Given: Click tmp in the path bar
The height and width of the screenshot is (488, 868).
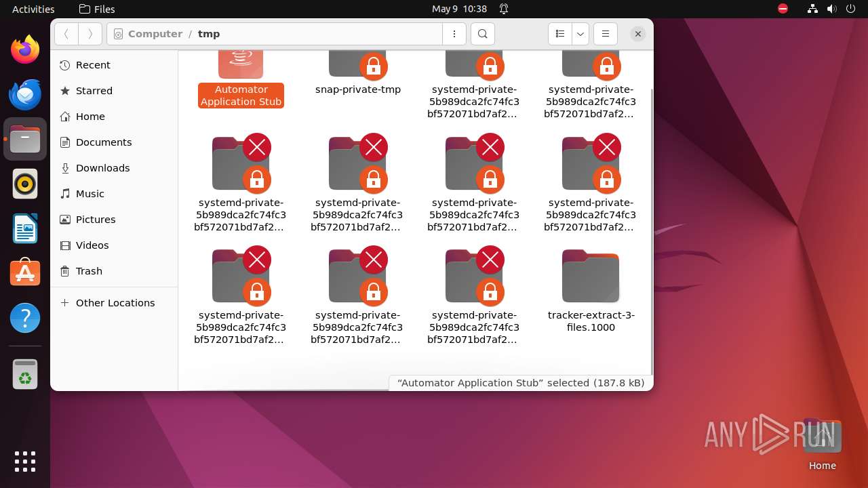Looking at the screenshot, I should (209, 34).
